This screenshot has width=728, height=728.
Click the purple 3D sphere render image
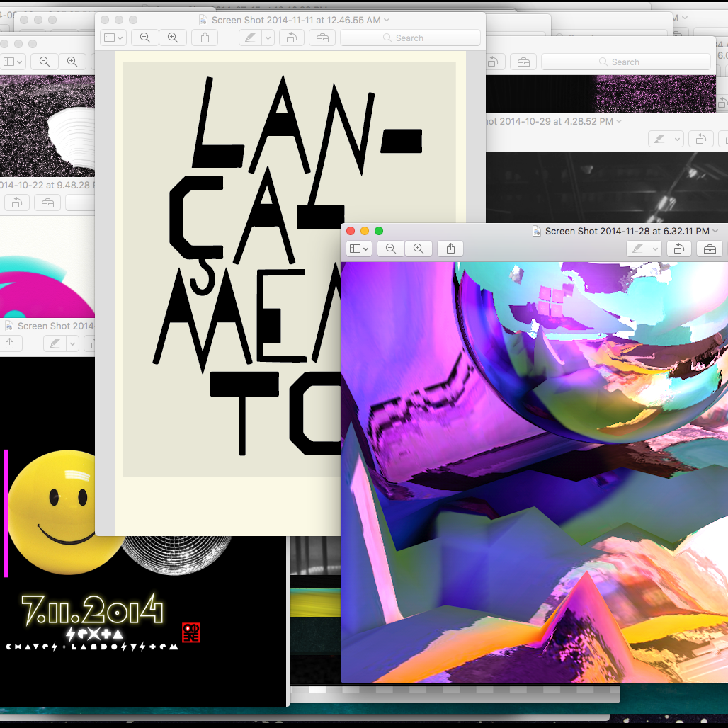[534, 472]
